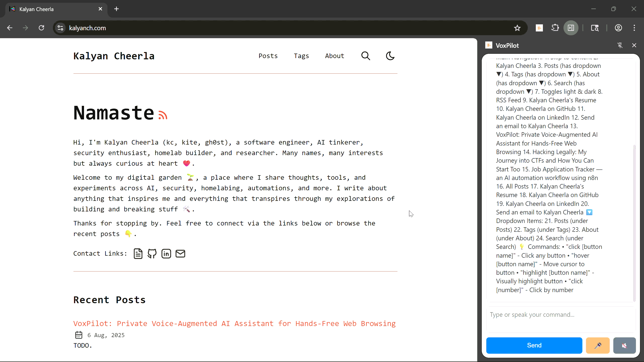Open the About dropdown menu
Viewport: 644px width, 362px height.
(x=334, y=56)
